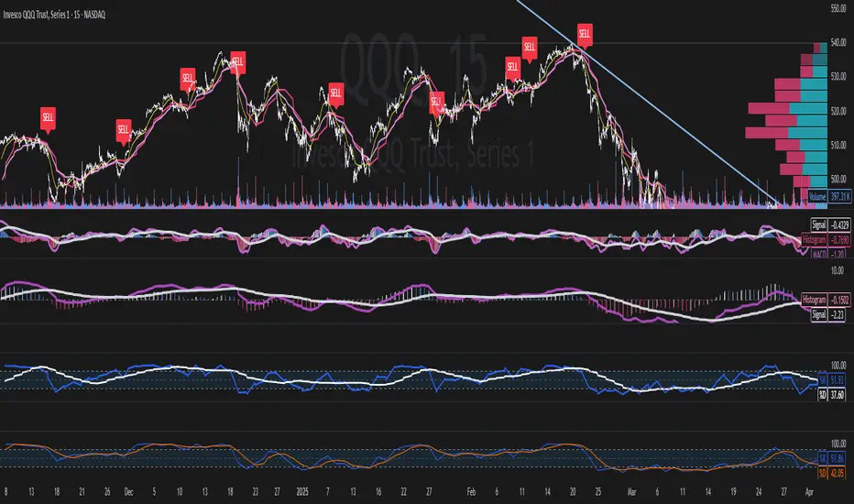
Task: Click the Histogram -0.1502 indicator label
Action: (x=826, y=300)
